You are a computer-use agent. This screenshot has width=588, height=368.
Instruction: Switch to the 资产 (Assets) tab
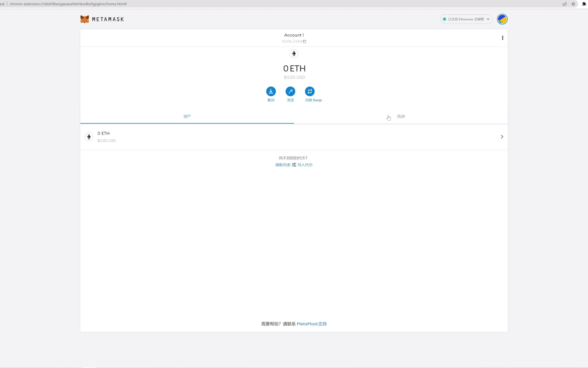(x=187, y=116)
